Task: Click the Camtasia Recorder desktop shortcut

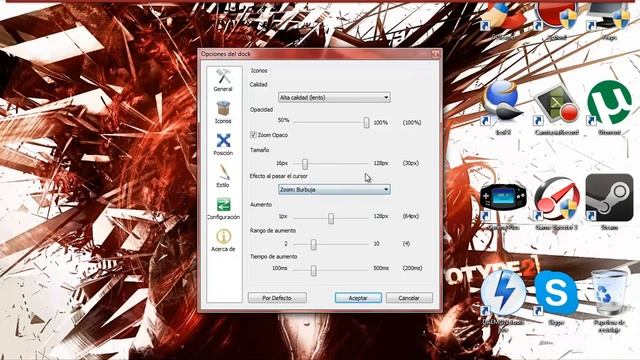Action: click(x=556, y=109)
